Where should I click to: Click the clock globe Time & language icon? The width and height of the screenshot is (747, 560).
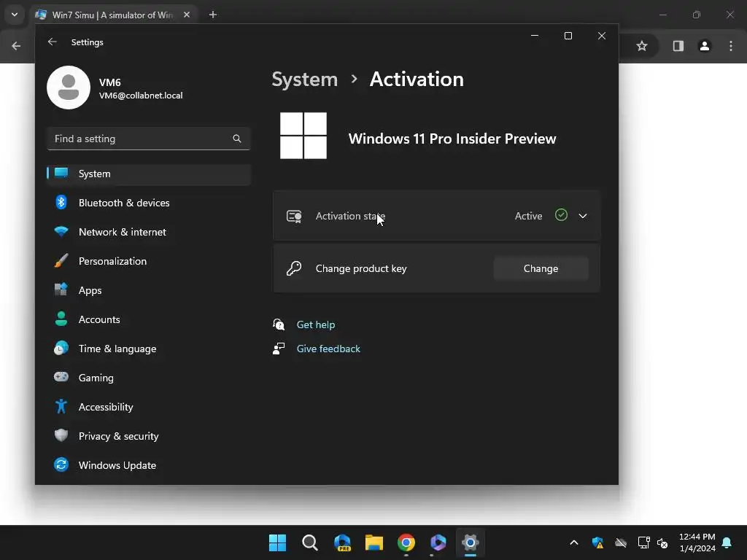(x=61, y=348)
